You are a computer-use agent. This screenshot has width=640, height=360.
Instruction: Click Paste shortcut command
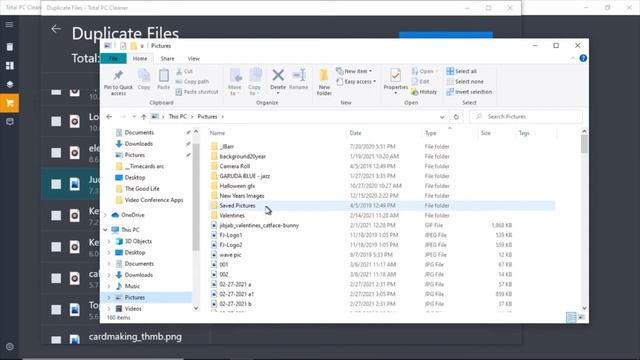coord(197,92)
